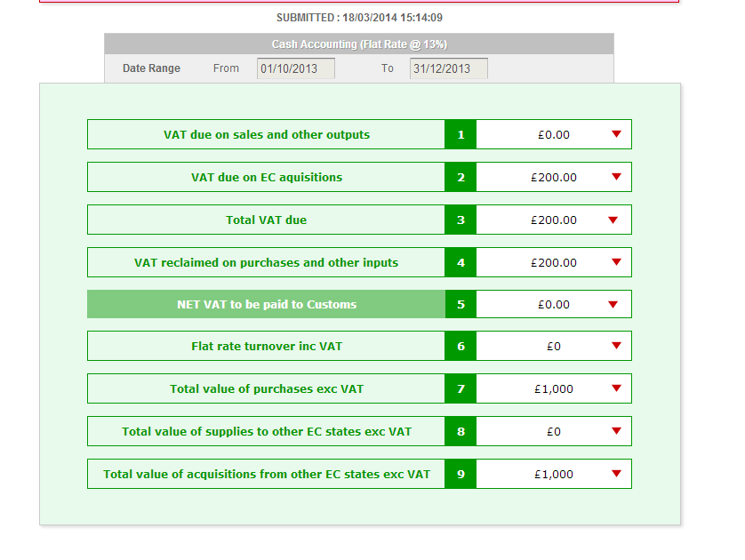Click the To date field 31/12/2013
This screenshot has height=560, width=745.
449,68
